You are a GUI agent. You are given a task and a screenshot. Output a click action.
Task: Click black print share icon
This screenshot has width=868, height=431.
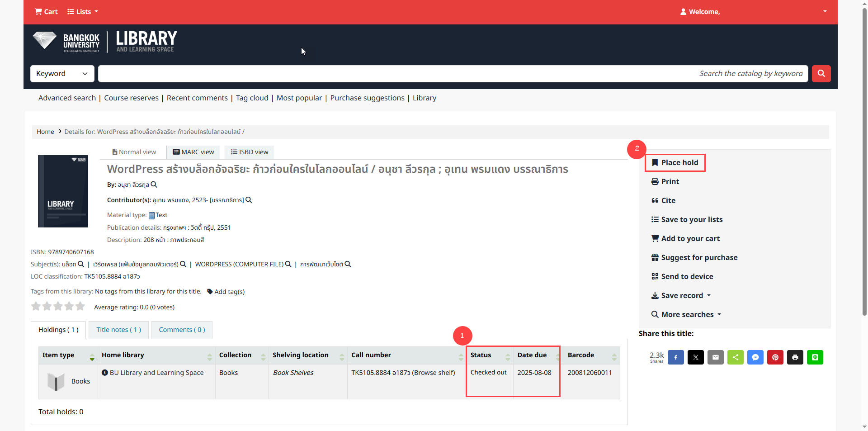[x=795, y=357]
